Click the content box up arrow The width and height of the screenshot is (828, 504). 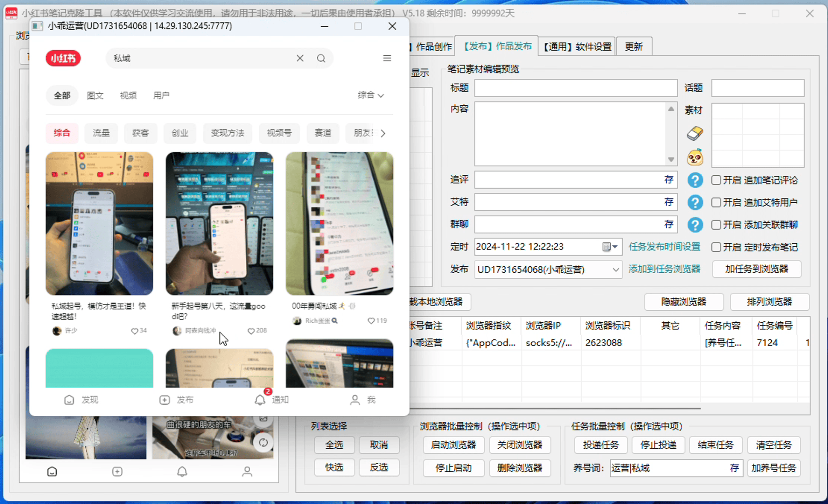(671, 109)
